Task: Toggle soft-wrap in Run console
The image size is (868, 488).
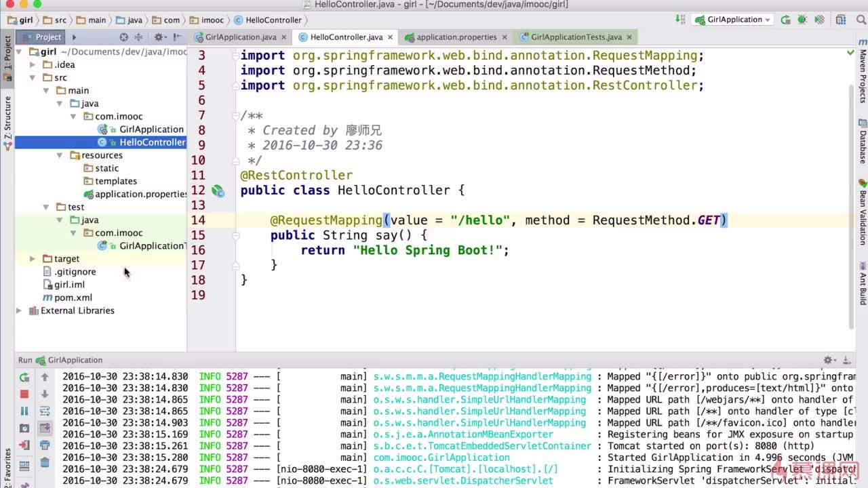Action: click(x=45, y=411)
